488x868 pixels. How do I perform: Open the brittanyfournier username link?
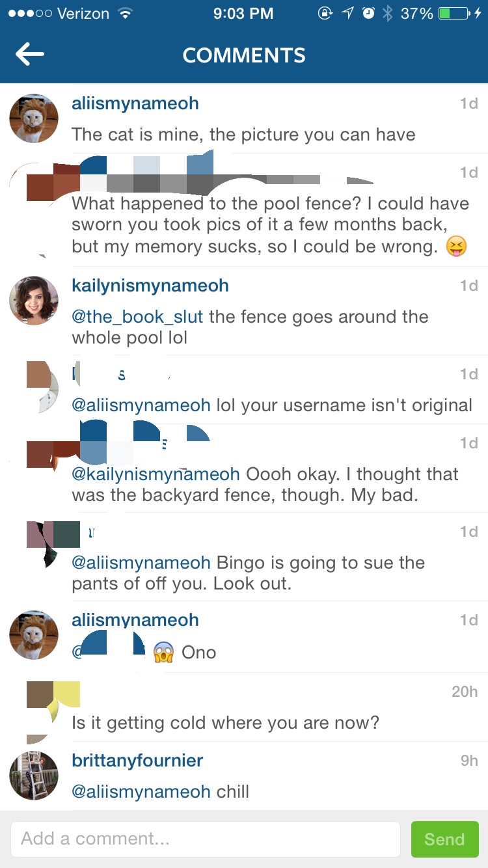(137, 761)
